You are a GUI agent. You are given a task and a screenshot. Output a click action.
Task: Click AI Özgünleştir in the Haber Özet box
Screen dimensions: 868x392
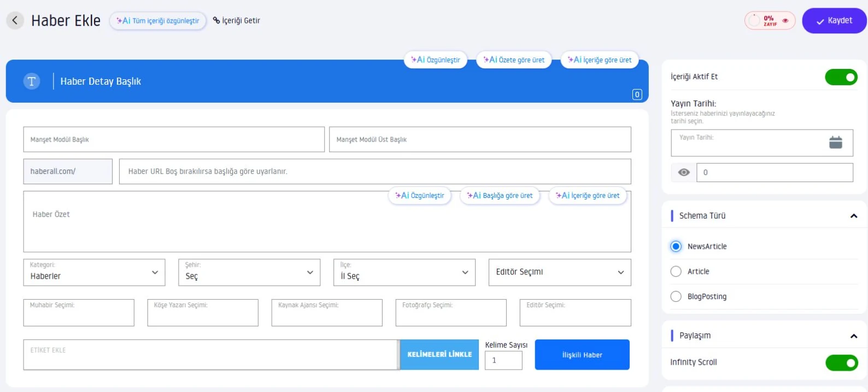tap(420, 195)
